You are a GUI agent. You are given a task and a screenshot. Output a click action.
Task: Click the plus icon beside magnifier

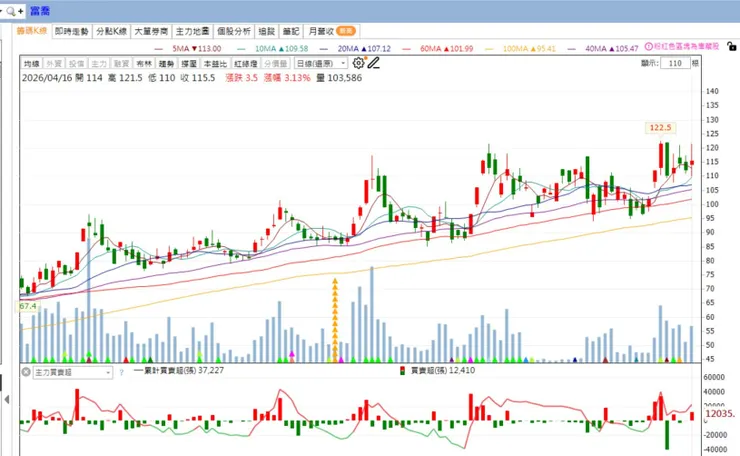point(20,11)
